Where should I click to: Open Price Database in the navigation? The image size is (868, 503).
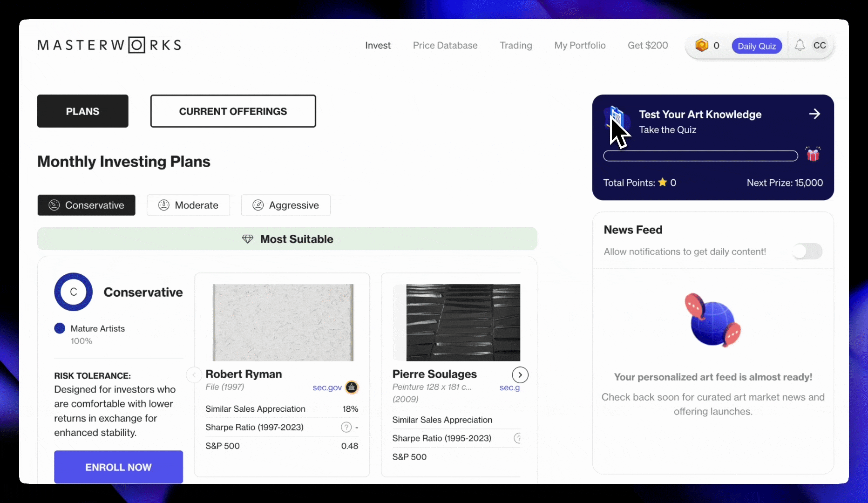[445, 45]
